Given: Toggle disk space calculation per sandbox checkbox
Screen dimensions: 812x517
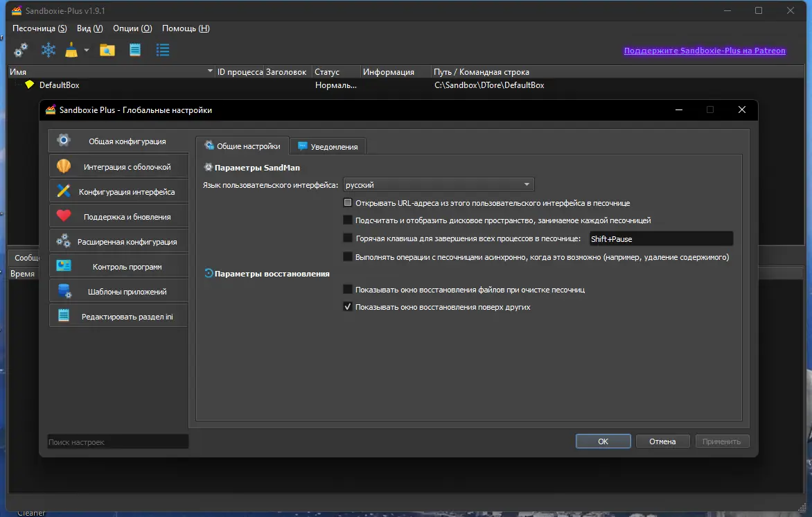Looking at the screenshot, I should click(348, 220).
